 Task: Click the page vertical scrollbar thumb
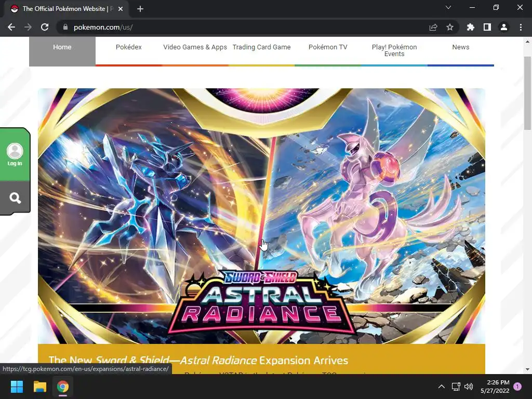pos(527,94)
